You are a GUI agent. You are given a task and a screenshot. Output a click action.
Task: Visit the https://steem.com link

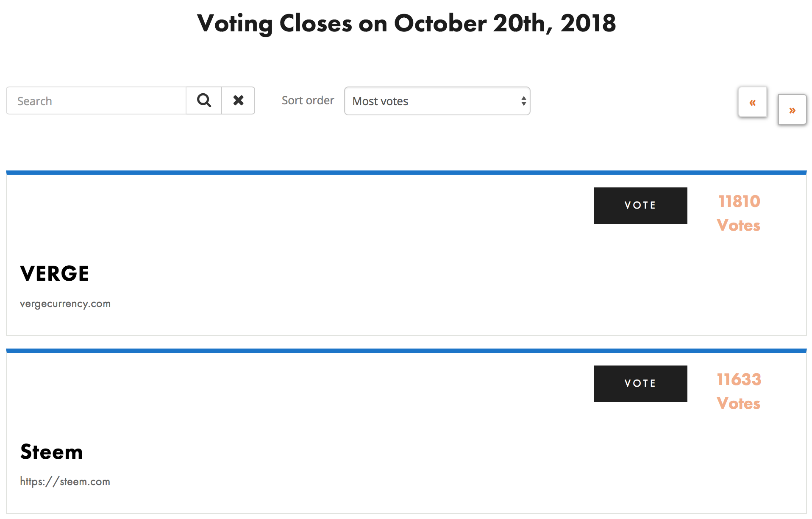click(65, 482)
